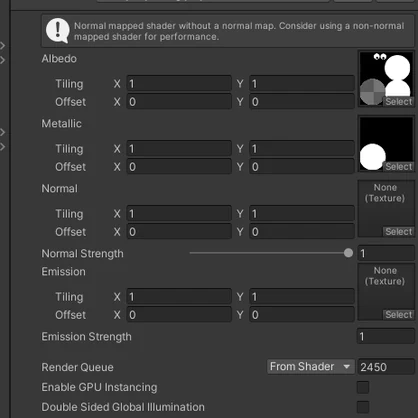
Task: Expand the left chevron beside Metallic
Action: [x=3, y=132]
